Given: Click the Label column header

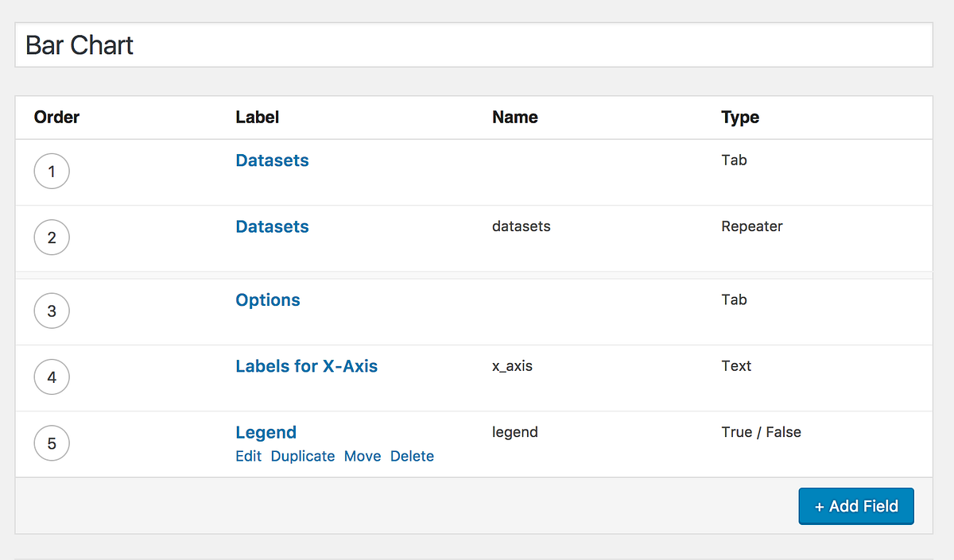Looking at the screenshot, I should tap(257, 117).
